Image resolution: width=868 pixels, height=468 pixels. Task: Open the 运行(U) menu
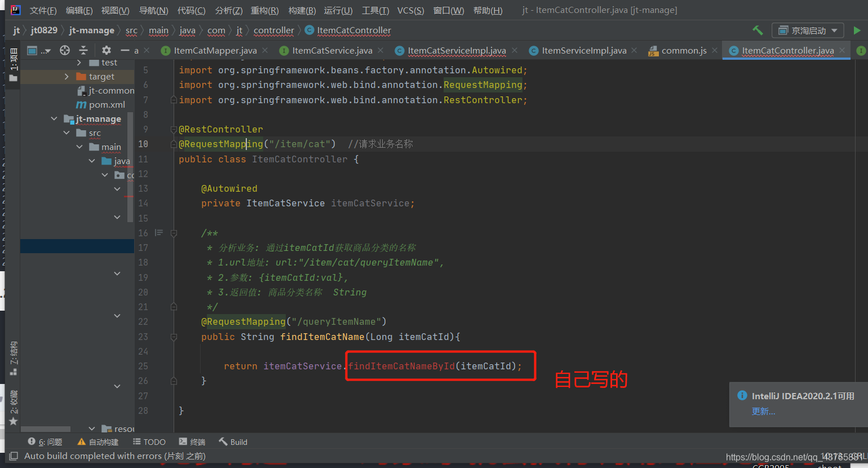pos(338,11)
